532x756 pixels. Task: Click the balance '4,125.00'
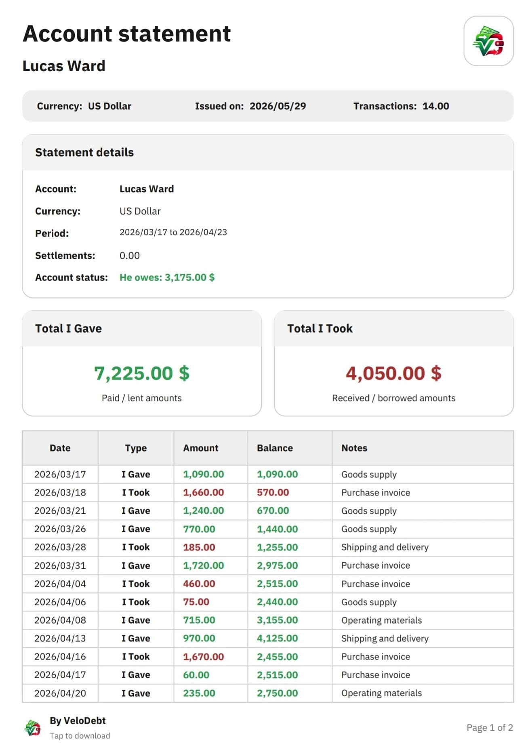[278, 638]
